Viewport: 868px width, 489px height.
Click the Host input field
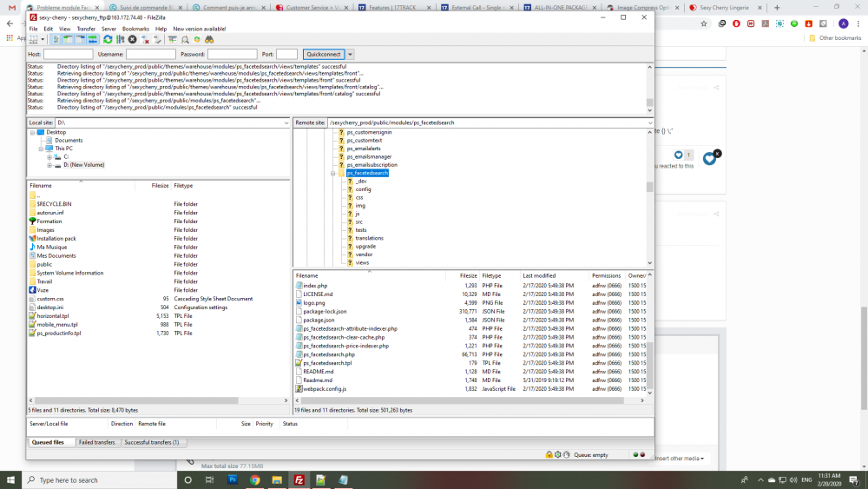pos(68,54)
